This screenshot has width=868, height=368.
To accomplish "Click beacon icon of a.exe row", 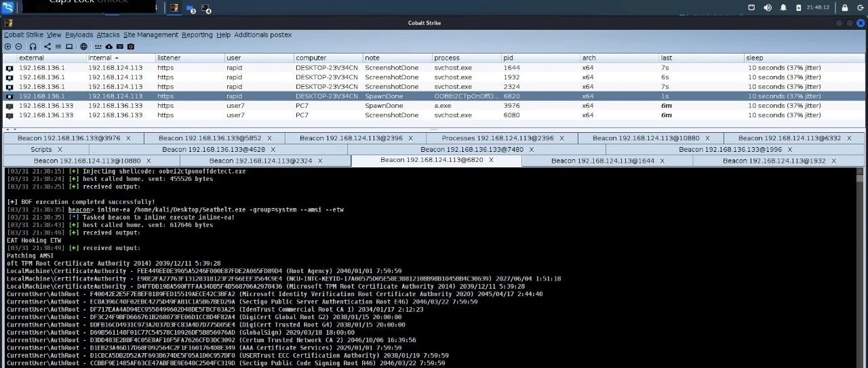I will (x=9, y=106).
